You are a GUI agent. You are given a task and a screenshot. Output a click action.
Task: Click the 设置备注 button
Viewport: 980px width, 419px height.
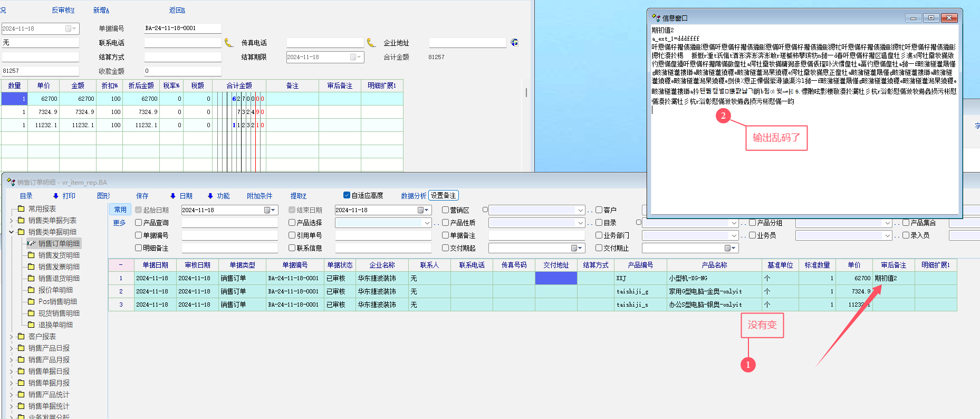443,195
